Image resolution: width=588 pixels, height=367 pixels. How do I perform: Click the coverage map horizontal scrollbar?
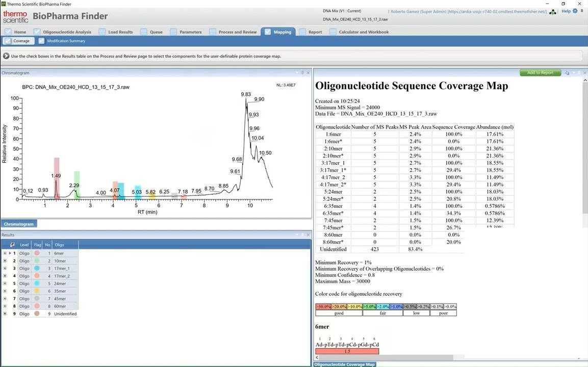pos(386,357)
